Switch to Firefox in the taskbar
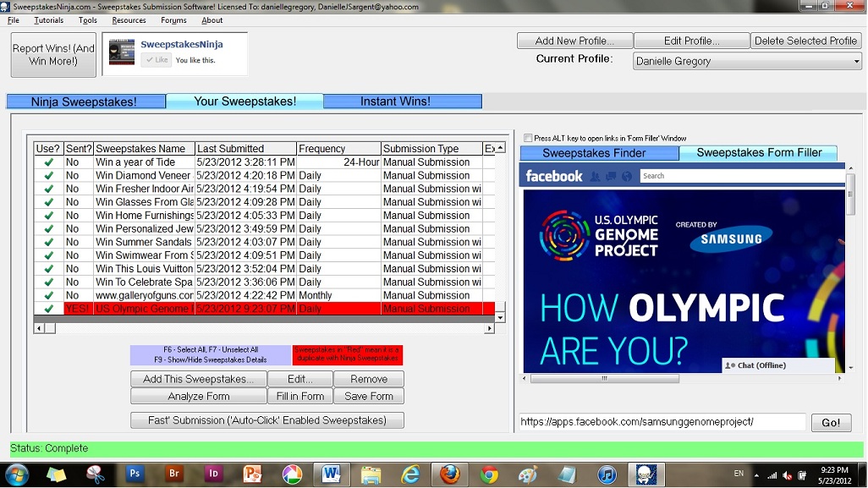Image resolution: width=868 pixels, height=488 pixels. (x=449, y=474)
